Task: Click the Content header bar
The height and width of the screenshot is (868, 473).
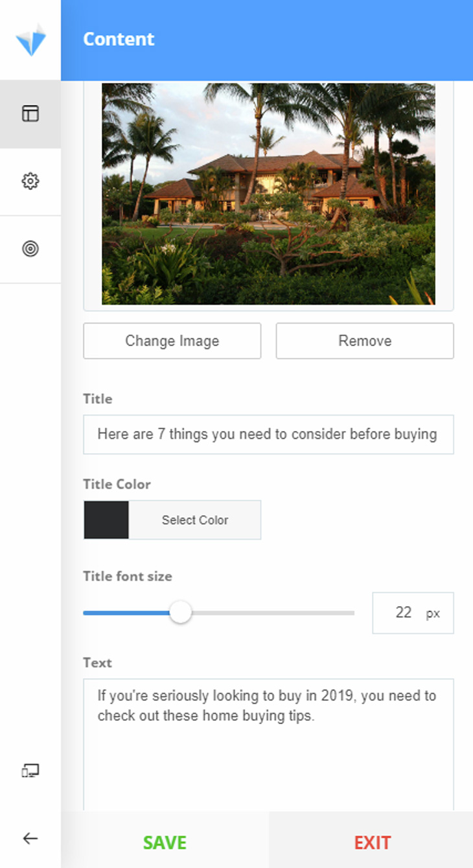Action: (267, 40)
